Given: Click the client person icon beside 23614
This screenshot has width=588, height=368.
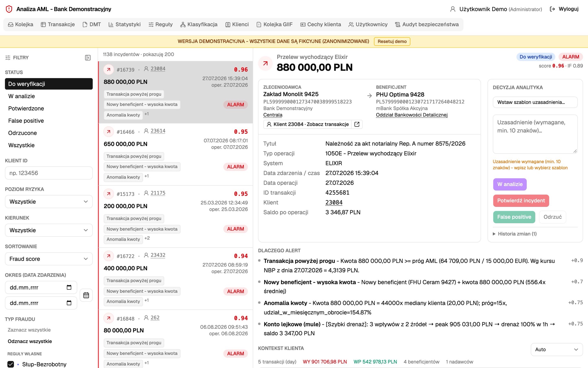Looking at the screenshot, I should pos(146,131).
